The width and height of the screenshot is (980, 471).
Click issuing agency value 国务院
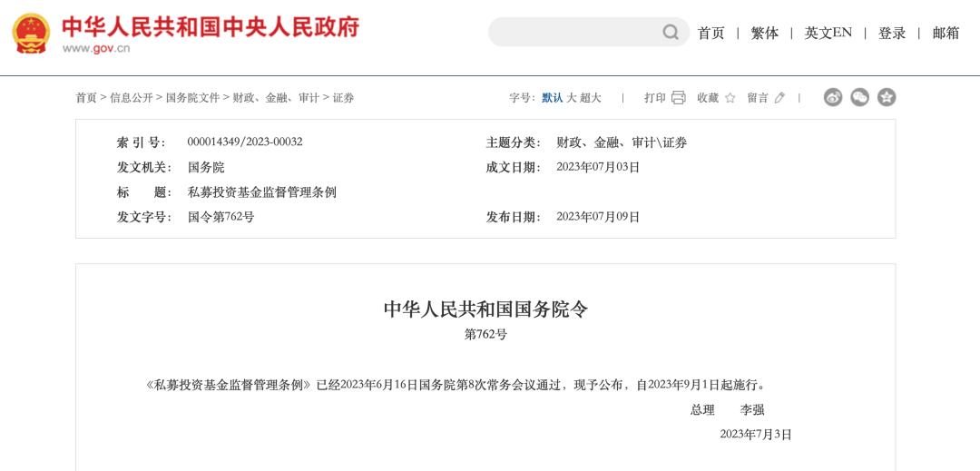pyautogui.click(x=206, y=167)
